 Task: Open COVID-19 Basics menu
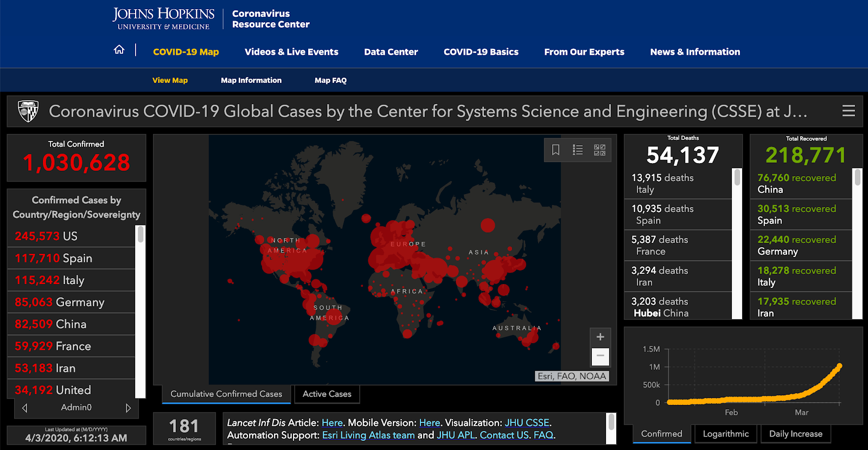tap(481, 52)
